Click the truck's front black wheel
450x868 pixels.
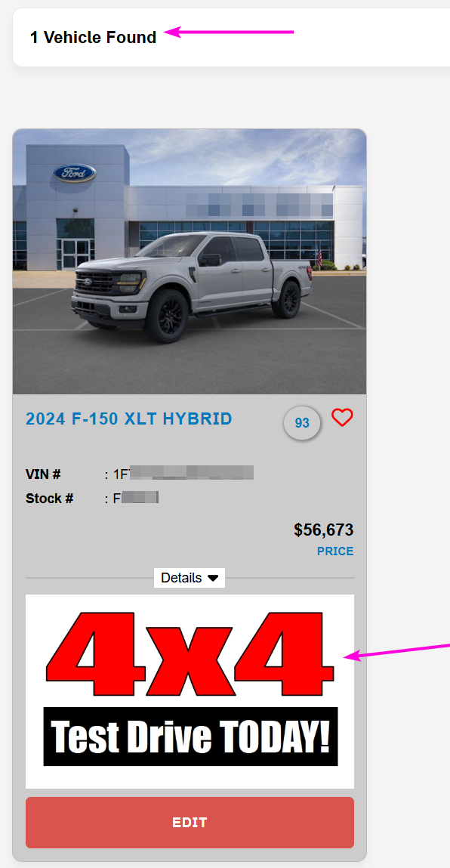coord(167,316)
